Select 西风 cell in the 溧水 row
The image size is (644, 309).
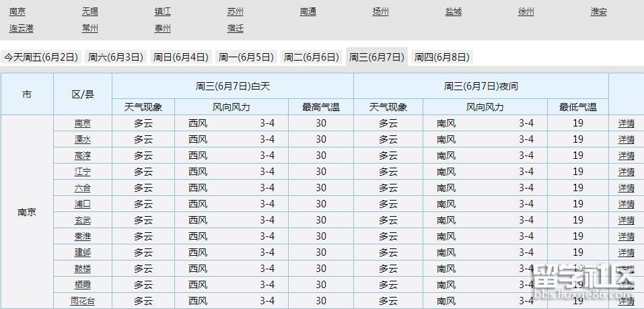click(198, 139)
